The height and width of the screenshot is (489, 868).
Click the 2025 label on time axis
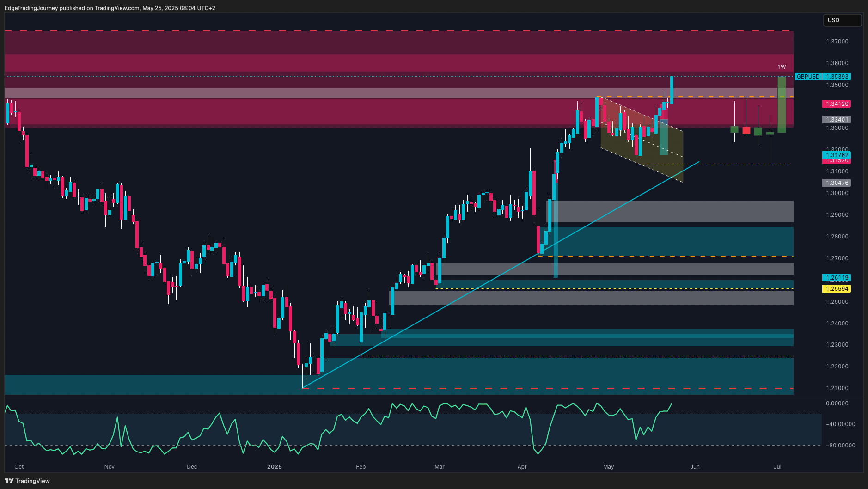(275, 467)
